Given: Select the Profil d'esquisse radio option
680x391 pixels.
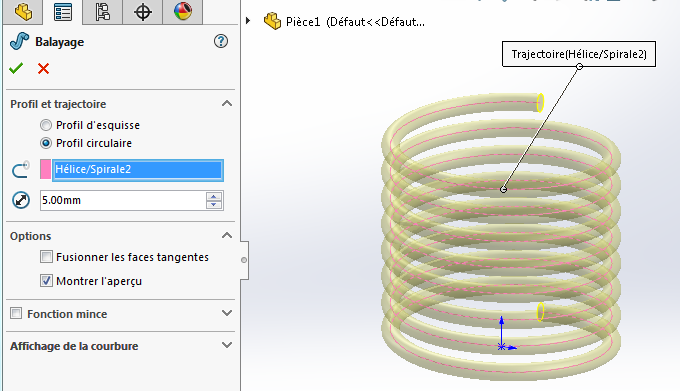Looking at the screenshot, I should (46, 125).
